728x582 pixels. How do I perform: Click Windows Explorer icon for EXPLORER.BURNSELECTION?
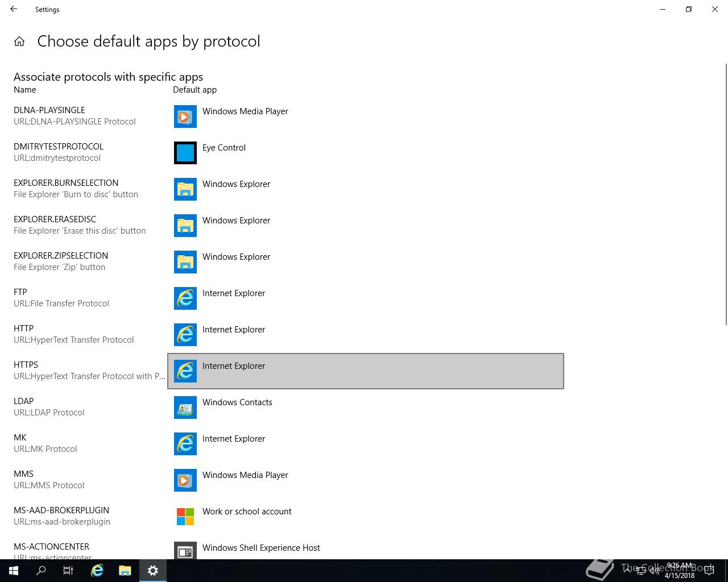pos(185,189)
